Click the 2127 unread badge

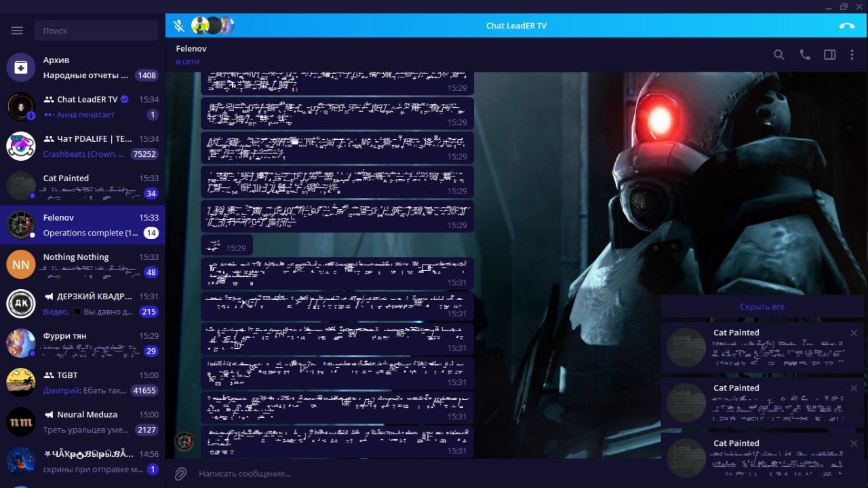pos(146,430)
